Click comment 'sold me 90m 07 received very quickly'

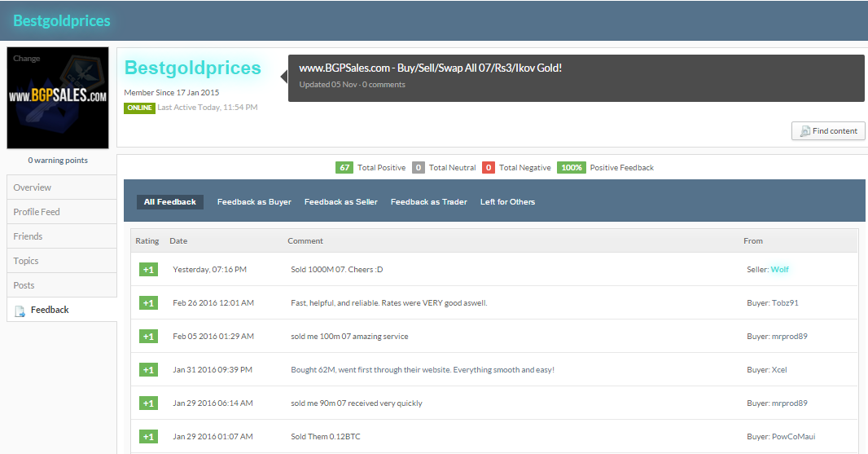(357, 403)
